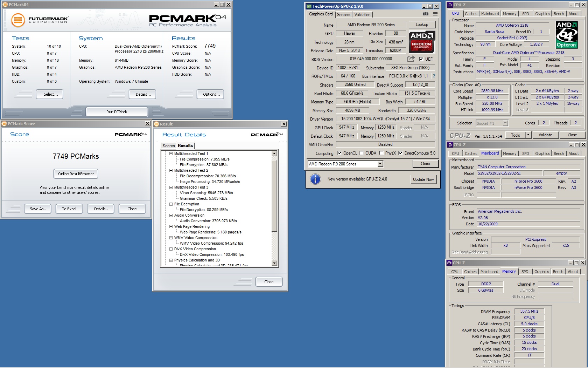588x368 pixels.
Task: Click GPU-Z Driver Version field
Action: pos(385,119)
